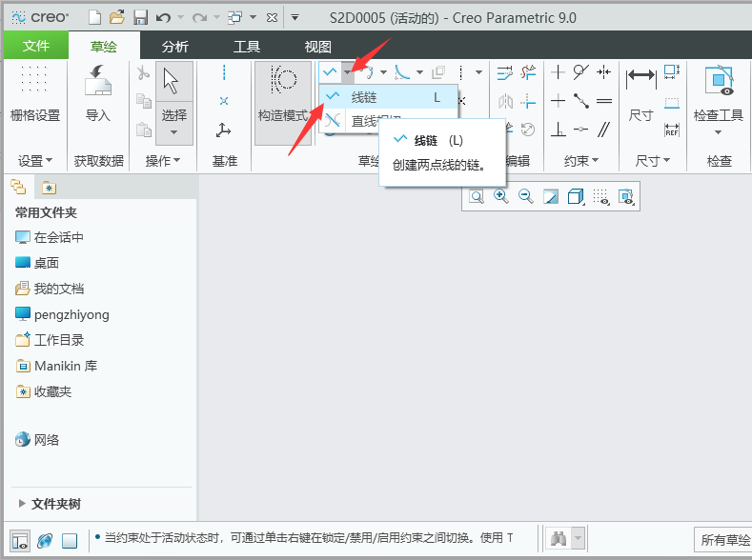Create a new file from quick access toolbar
Image resolution: width=752 pixels, height=560 pixels.
pos(95,18)
